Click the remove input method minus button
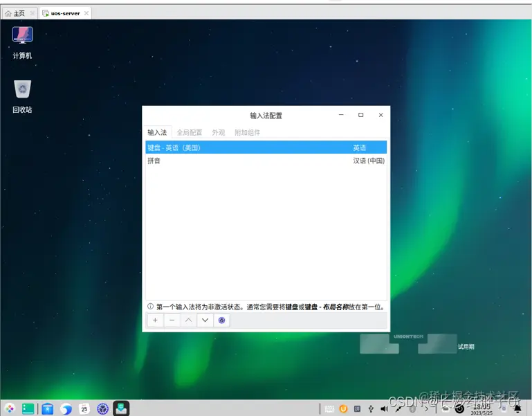The width and height of the screenshot is (532, 416). (x=172, y=320)
